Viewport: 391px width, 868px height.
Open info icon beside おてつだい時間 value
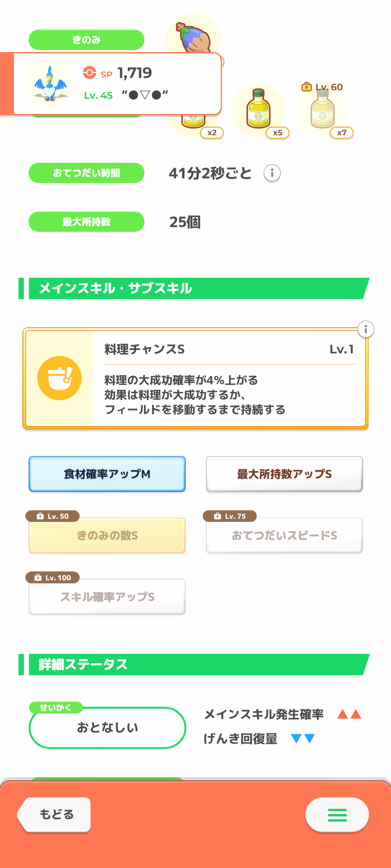click(x=272, y=173)
